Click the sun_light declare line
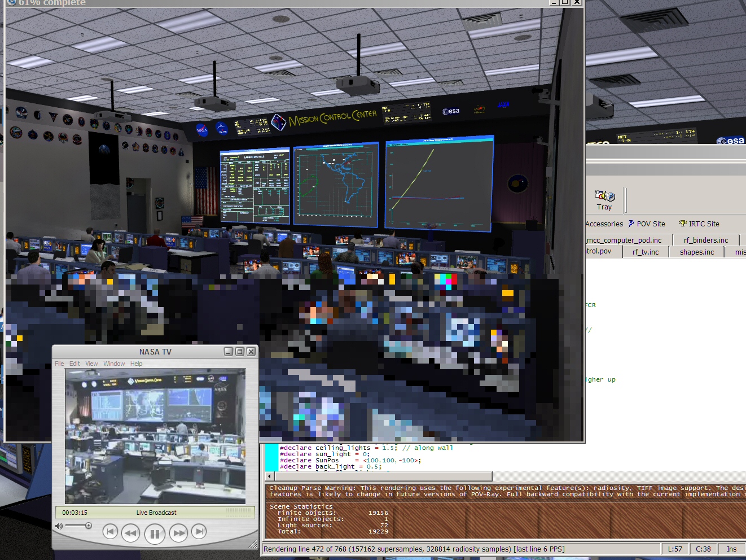Image resolution: width=746 pixels, height=560 pixels. click(324, 454)
